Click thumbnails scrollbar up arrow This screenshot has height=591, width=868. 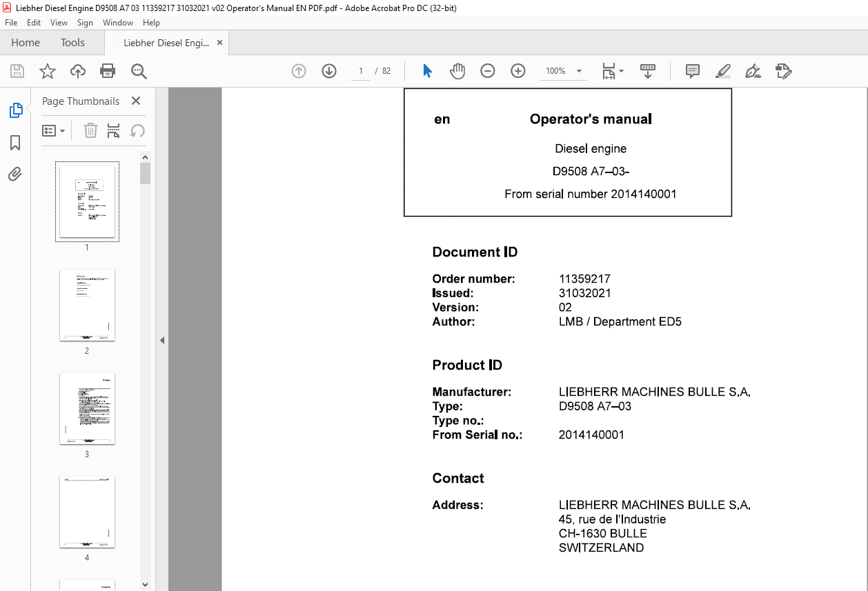(x=145, y=157)
